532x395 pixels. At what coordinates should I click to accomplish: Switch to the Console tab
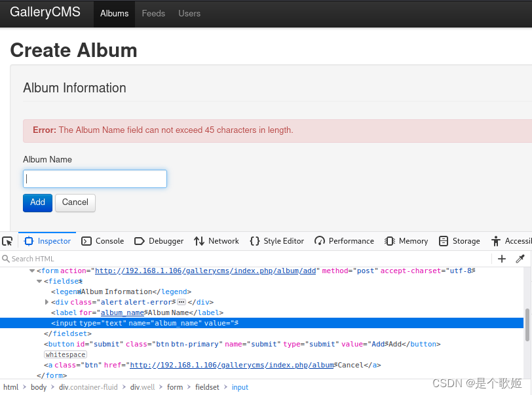pyautogui.click(x=103, y=241)
